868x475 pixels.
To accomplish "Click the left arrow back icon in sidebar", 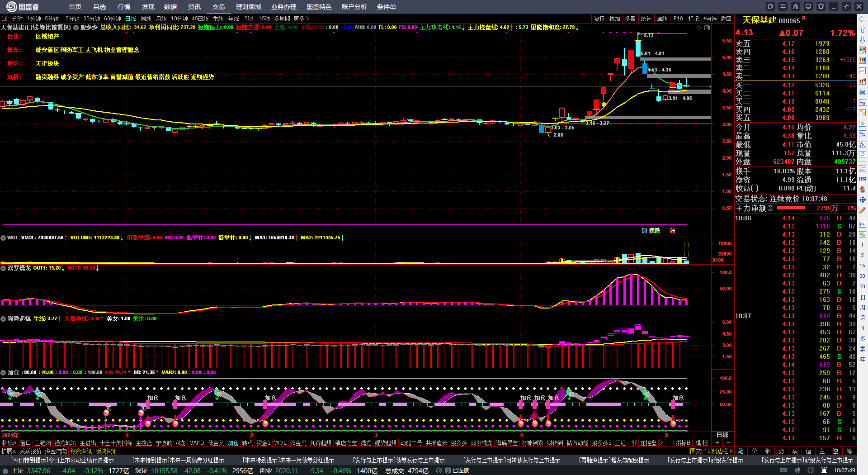I will tap(863, 19).
